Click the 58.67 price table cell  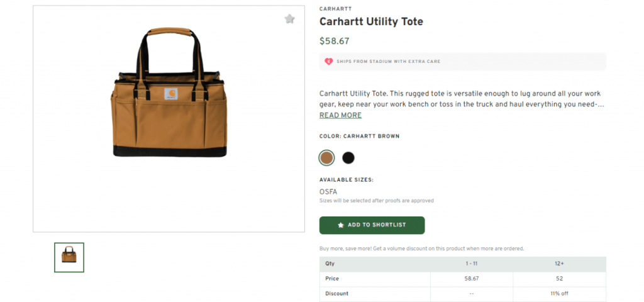click(472, 279)
